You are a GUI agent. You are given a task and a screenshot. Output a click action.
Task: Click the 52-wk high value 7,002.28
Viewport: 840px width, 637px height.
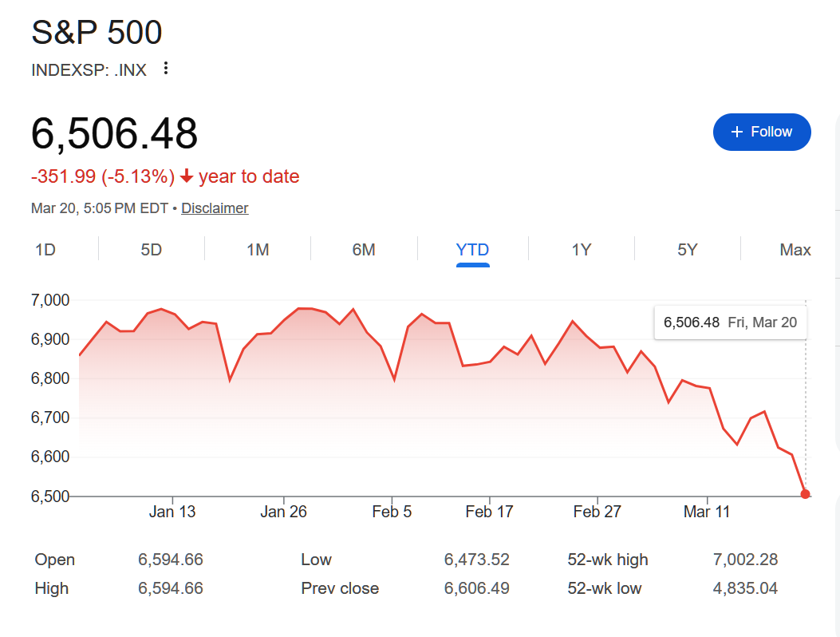[x=745, y=560]
